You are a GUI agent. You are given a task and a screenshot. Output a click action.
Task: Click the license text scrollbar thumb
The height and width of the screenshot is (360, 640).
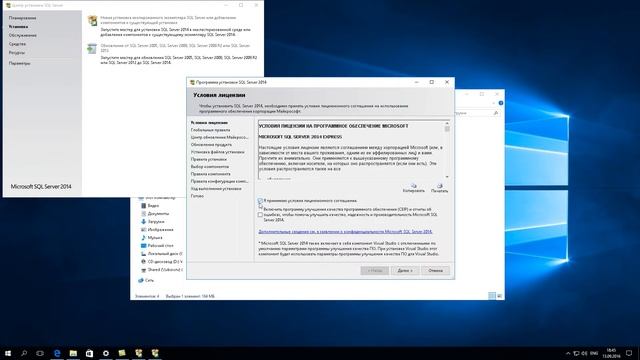pos(447,129)
